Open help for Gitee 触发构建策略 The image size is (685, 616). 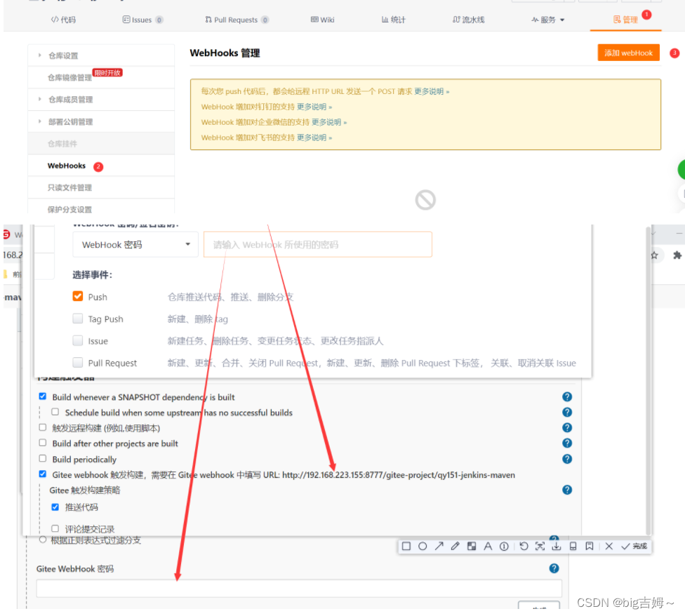pos(567,490)
